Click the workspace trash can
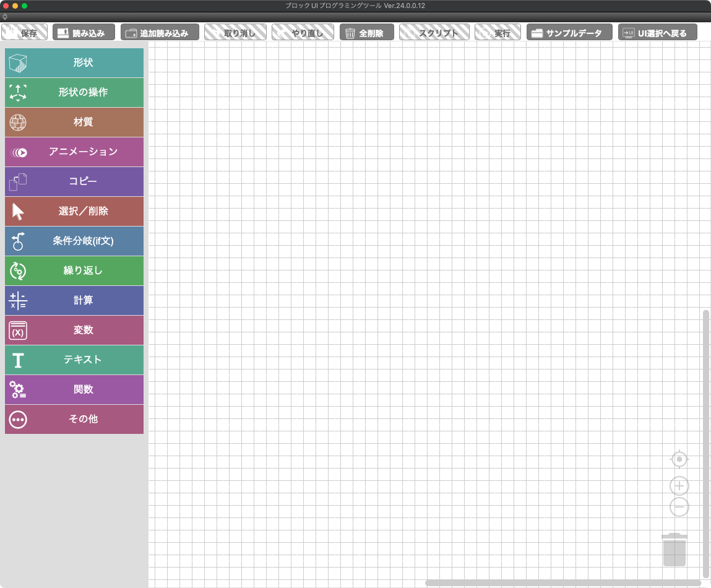The image size is (711, 588). 674,550
